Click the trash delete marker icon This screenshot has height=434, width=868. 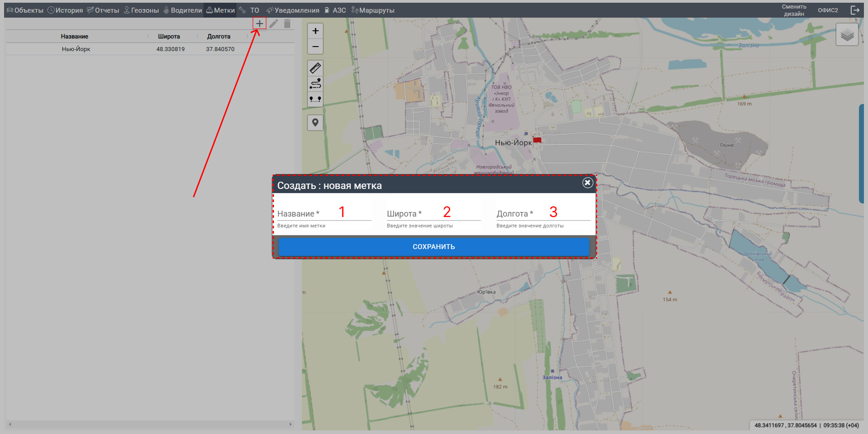[287, 24]
